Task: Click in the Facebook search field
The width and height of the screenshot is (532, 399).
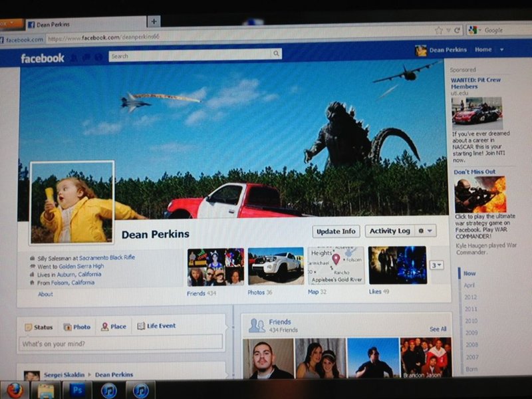Action: (190, 55)
